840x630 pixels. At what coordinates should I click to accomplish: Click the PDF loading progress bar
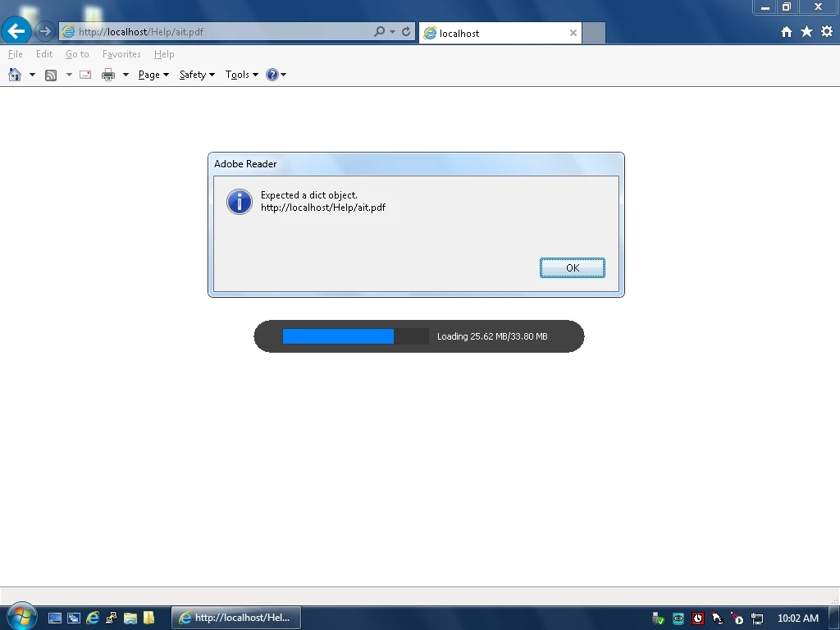point(356,336)
